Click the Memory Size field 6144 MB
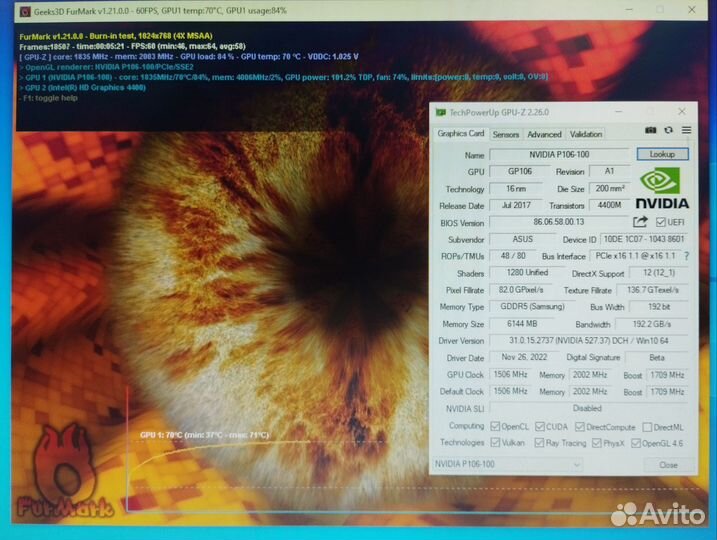The height and width of the screenshot is (540, 717). [522, 324]
